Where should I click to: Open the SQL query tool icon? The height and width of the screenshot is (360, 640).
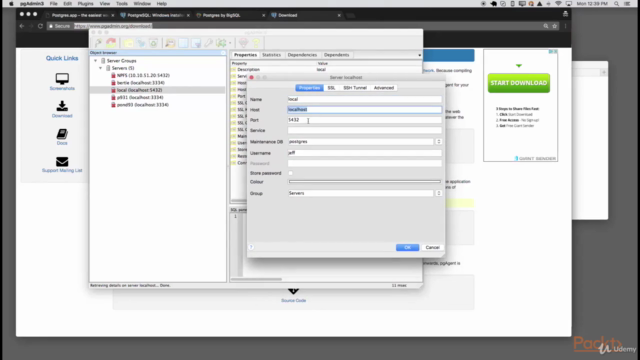170,43
